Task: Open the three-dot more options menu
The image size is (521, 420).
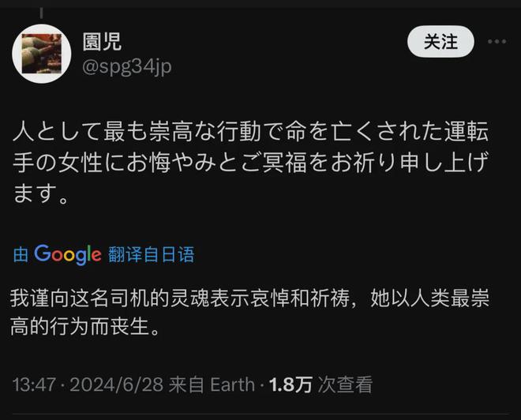Action: tap(497, 42)
